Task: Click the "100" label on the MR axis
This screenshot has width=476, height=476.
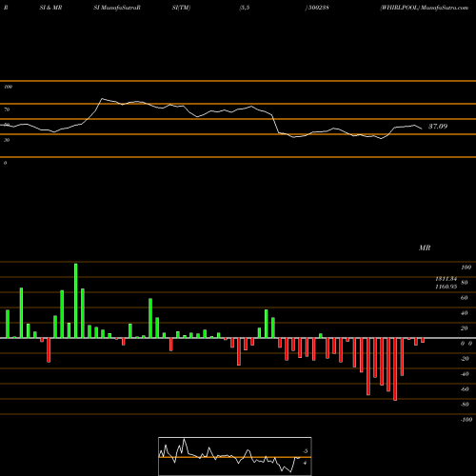Action: (x=466, y=268)
